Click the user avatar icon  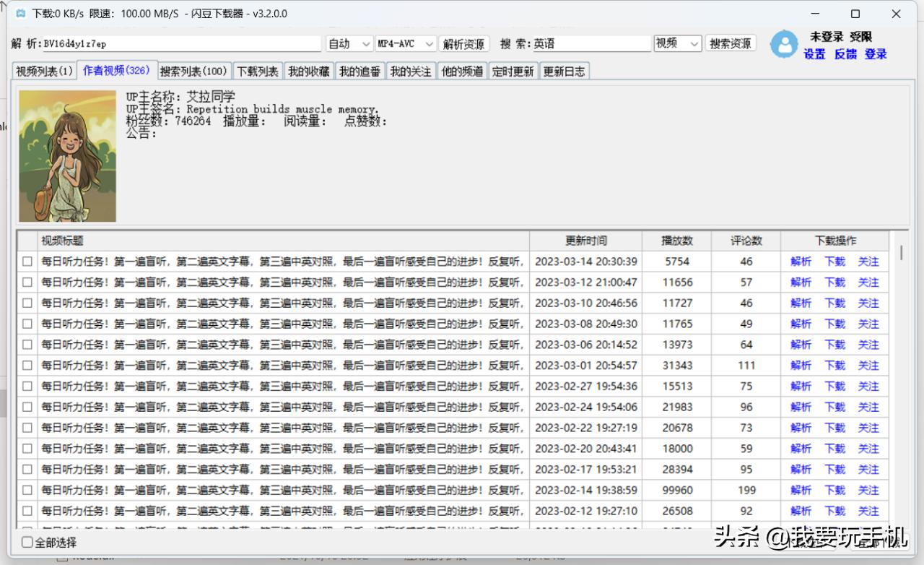(x=785, y=43)
